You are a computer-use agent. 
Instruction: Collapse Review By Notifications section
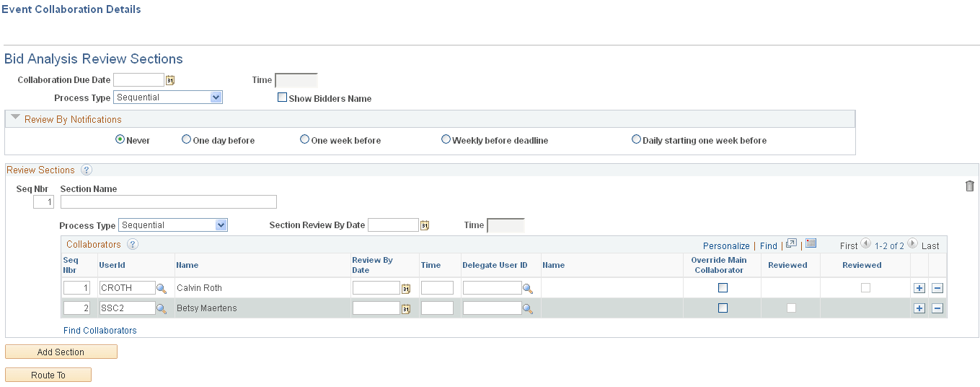point(15,118)
